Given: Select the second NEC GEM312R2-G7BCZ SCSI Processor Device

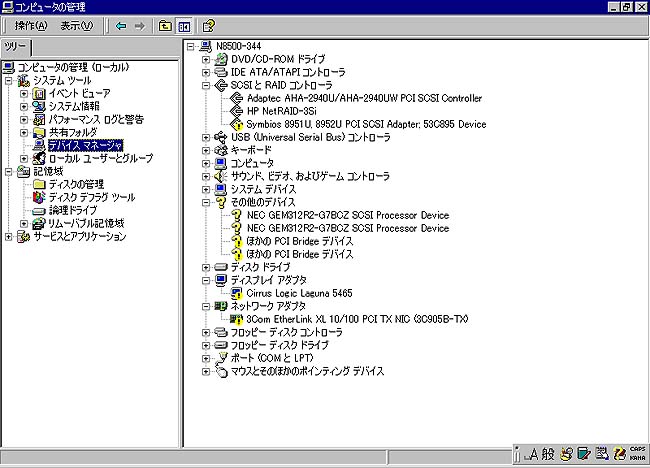Looking at the screenshot, I should click(x=348, y=228).
